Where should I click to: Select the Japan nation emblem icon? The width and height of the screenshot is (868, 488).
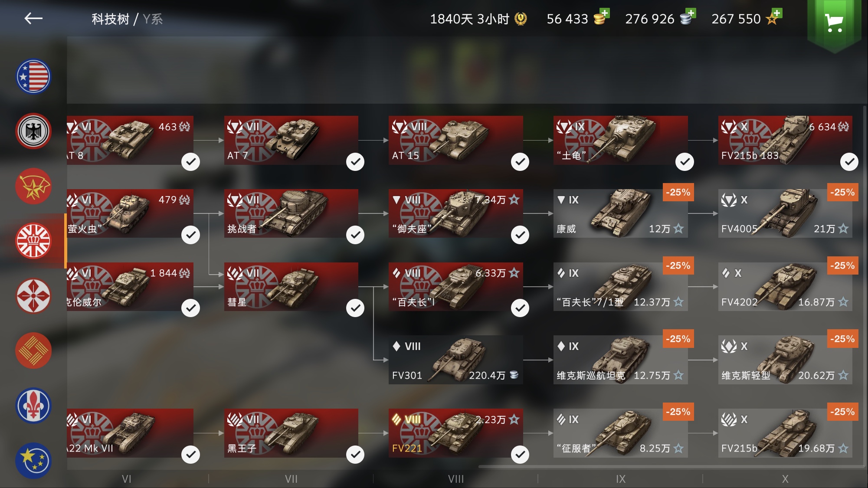point(33,296)
